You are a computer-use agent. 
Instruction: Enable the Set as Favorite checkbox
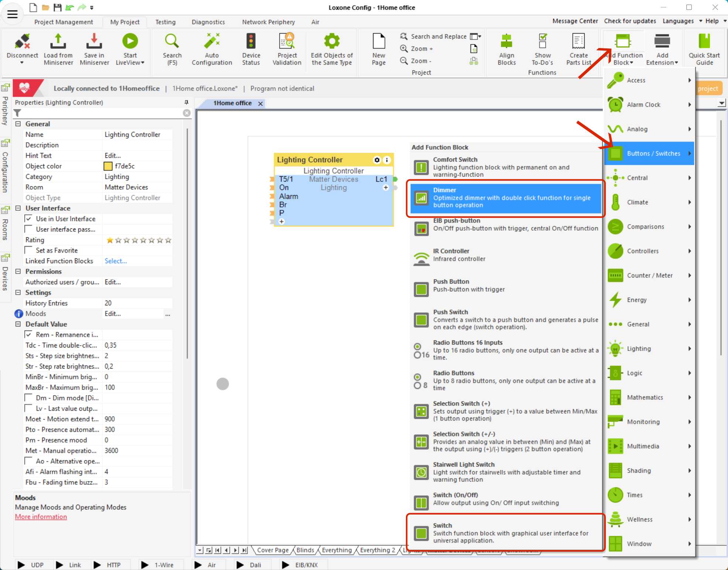[29, 250]
